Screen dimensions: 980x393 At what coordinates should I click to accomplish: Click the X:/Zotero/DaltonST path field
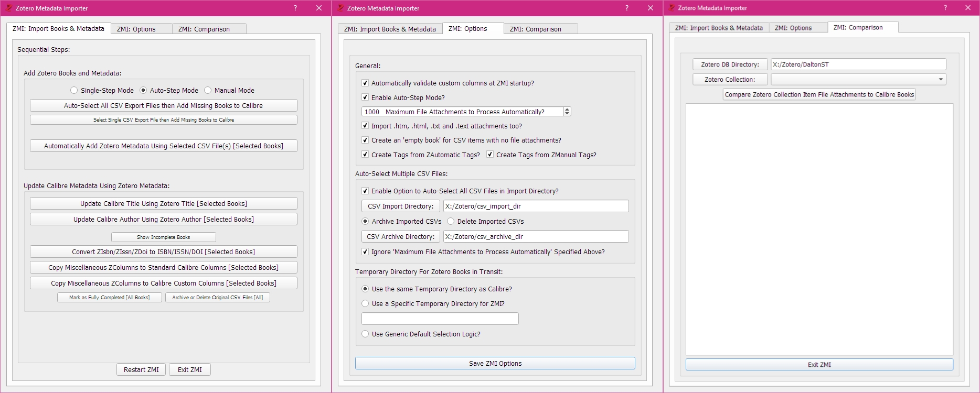click(858, 64)
